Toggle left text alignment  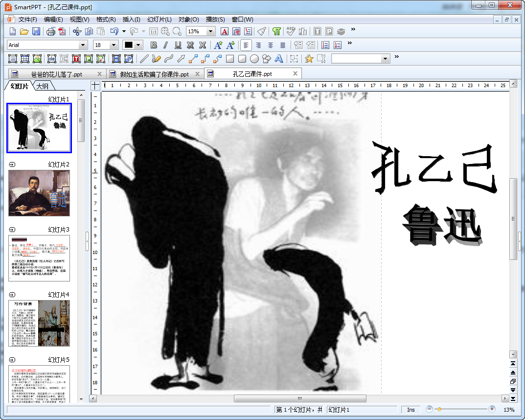point(246,45)
